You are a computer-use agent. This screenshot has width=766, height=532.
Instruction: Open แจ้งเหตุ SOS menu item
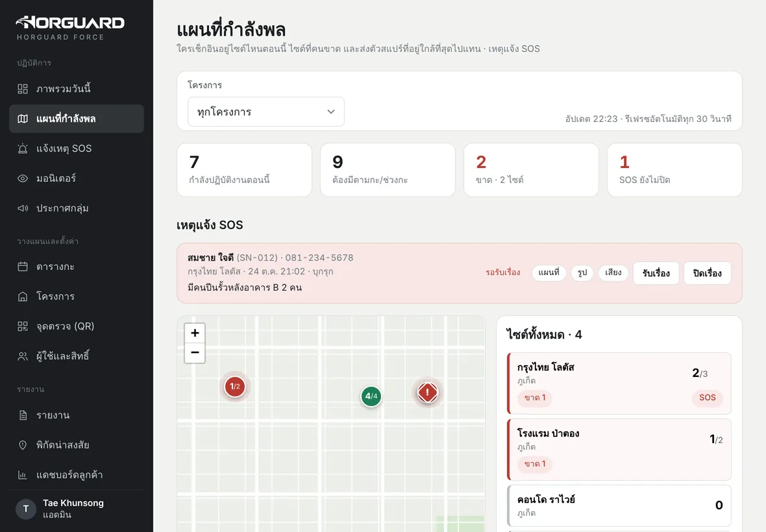coord(77,149)
